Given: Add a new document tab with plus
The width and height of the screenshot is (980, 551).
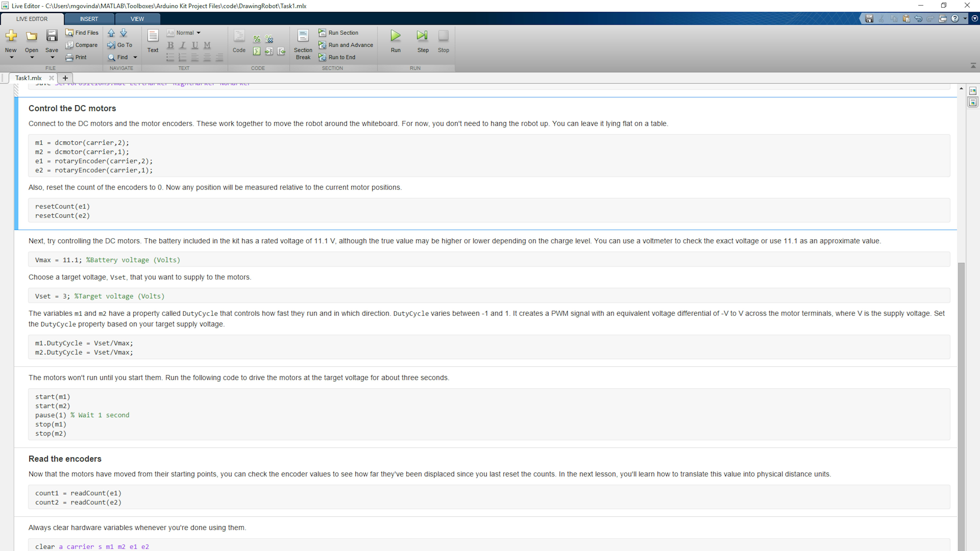Looking at the screenshot, I should [x=65, y=78].
